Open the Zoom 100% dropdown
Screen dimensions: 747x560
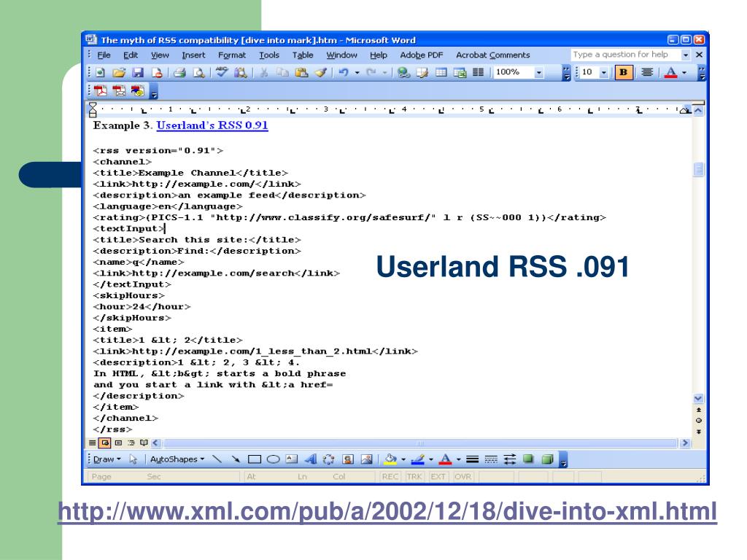(x=539, y=72)
